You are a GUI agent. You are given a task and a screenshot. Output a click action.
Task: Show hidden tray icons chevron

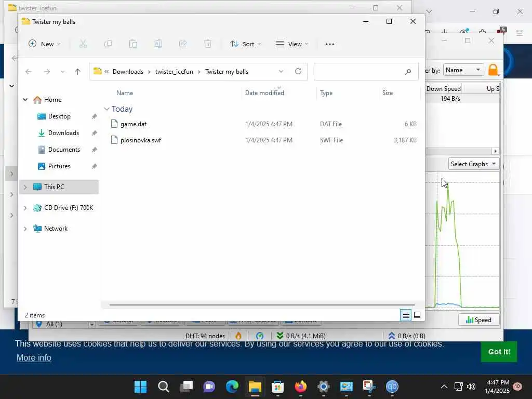pos(444,387)
